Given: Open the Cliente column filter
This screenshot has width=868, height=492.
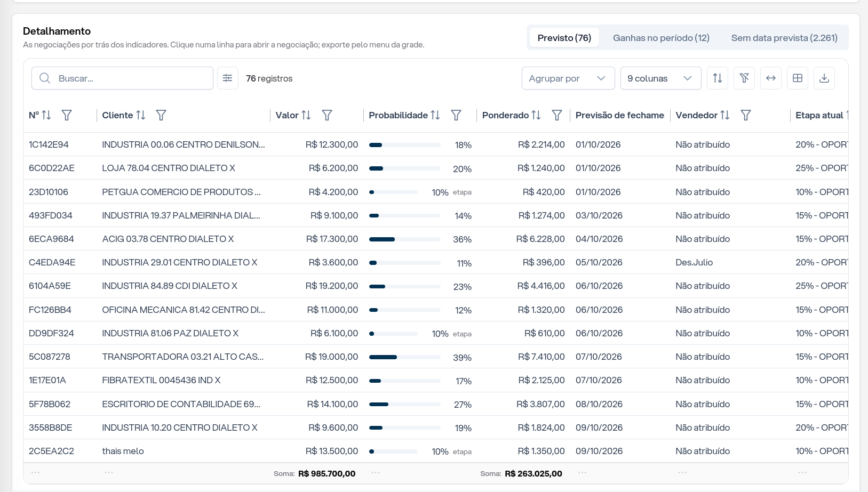Looking at the screenshot, I should coord(161,115).
